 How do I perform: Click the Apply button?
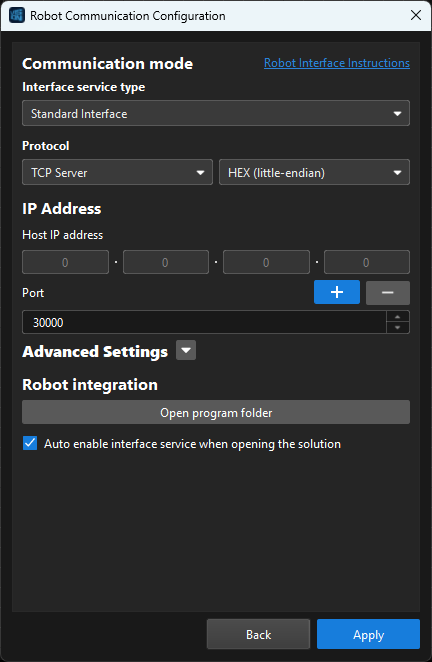point(368,634)
